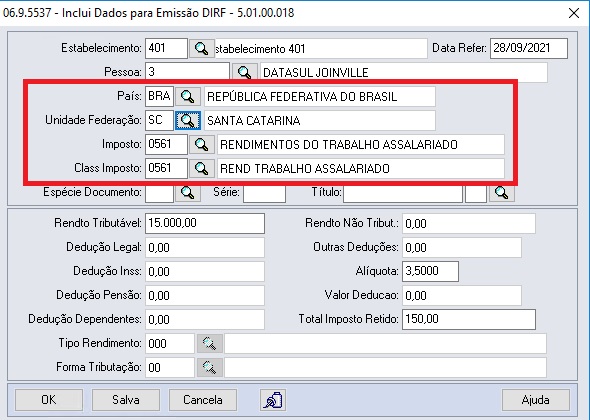Screen dimensions: 590x420
Task: Open the Estabelecimento lookup magnifier
Action: (x=202, y=49)
